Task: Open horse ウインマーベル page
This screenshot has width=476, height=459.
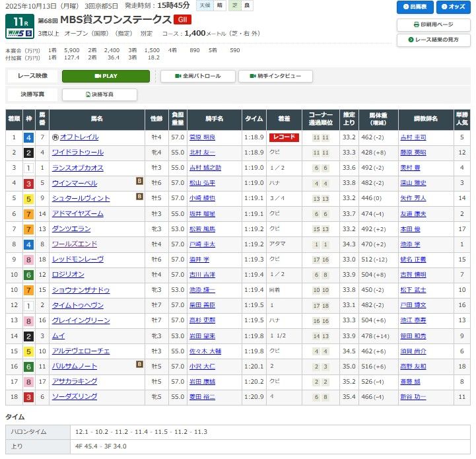Action: [x=75, y=183]
